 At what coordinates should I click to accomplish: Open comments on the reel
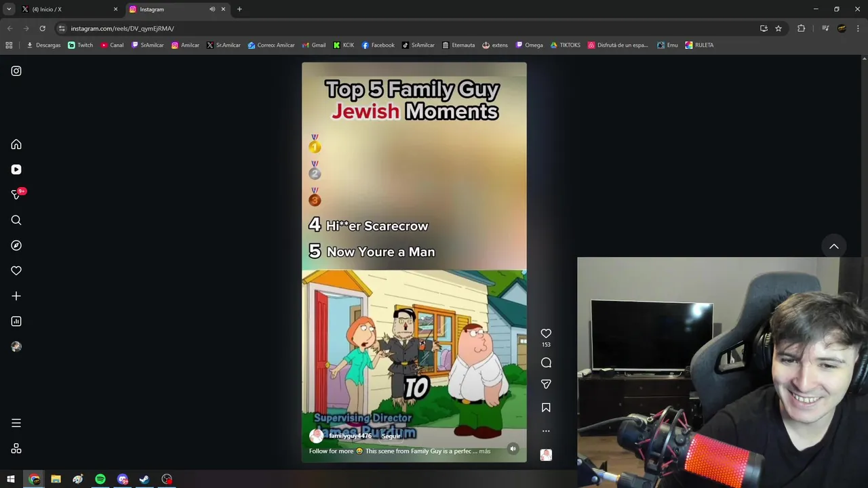tap(546, 363)
